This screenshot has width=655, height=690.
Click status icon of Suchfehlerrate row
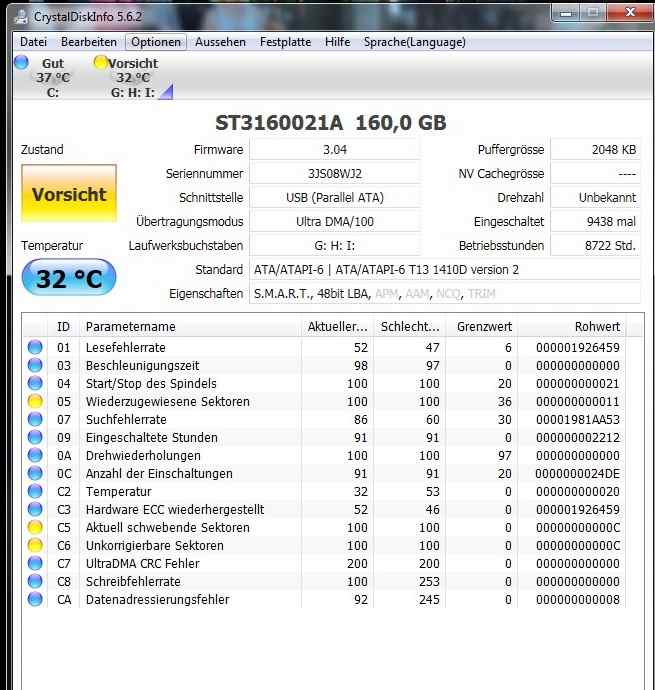point(35,419)
